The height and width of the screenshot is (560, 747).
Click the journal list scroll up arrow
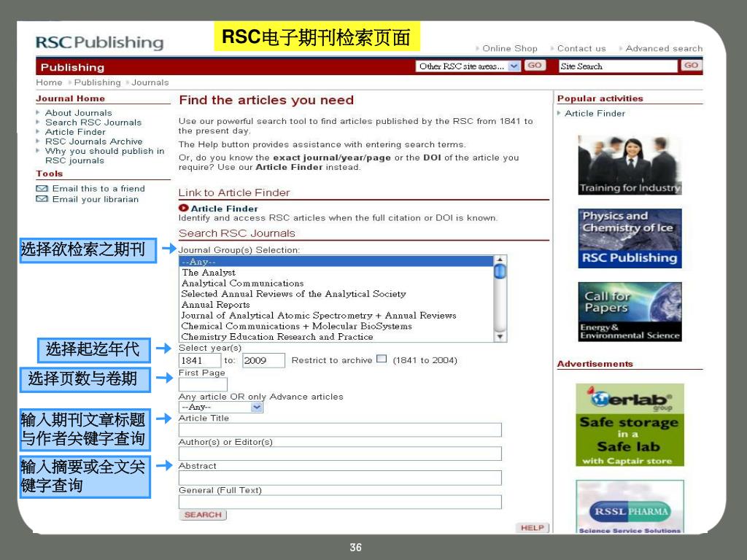[x=500, y=260]
